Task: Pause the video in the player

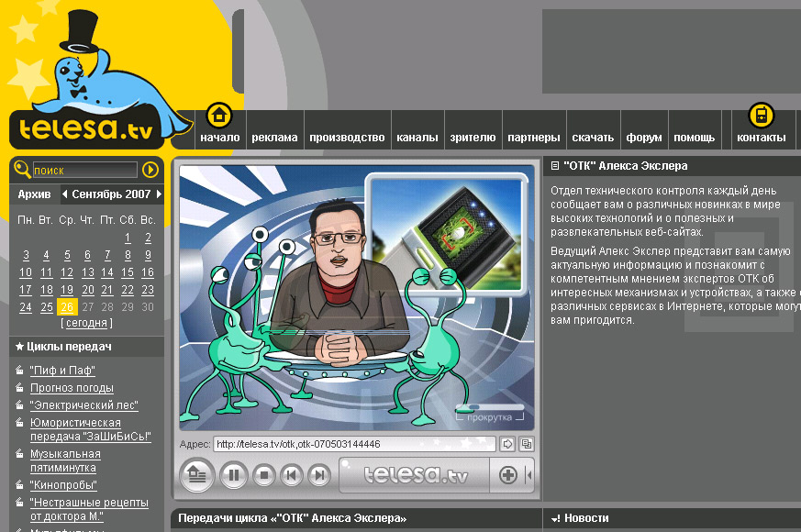Action: pyautogui.click(x=233, y=475)
